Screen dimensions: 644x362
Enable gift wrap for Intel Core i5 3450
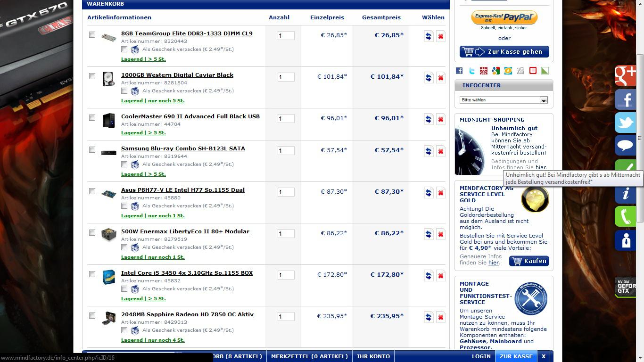(124, 288)
